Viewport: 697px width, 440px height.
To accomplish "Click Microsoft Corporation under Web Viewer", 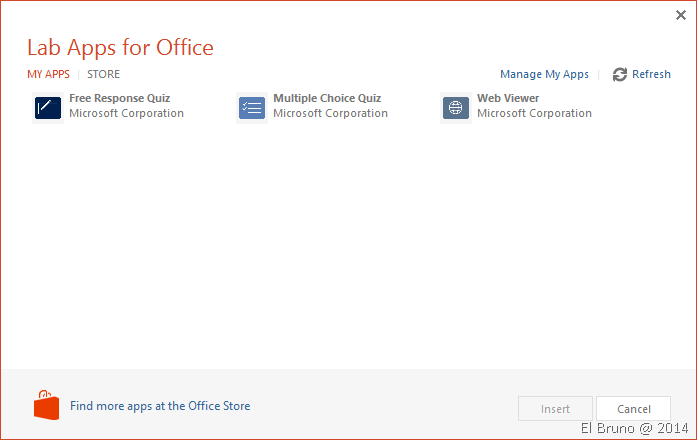I will (x=534, y=114).
